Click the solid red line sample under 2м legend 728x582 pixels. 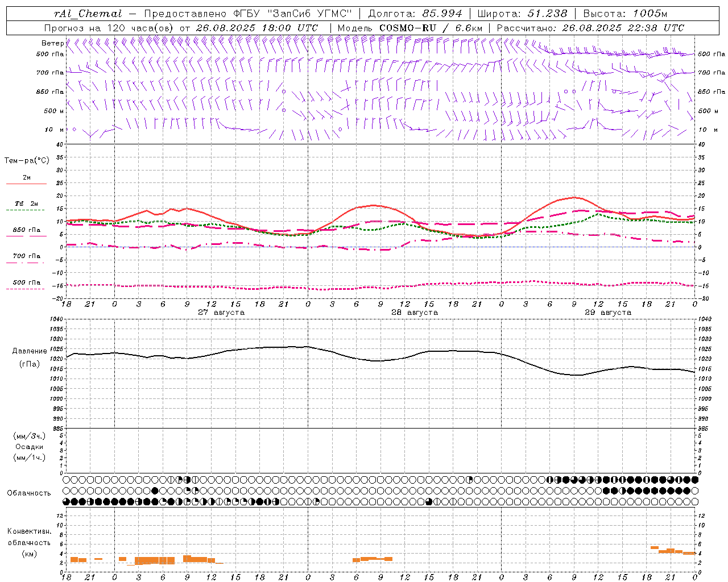(x=26, y=184)
